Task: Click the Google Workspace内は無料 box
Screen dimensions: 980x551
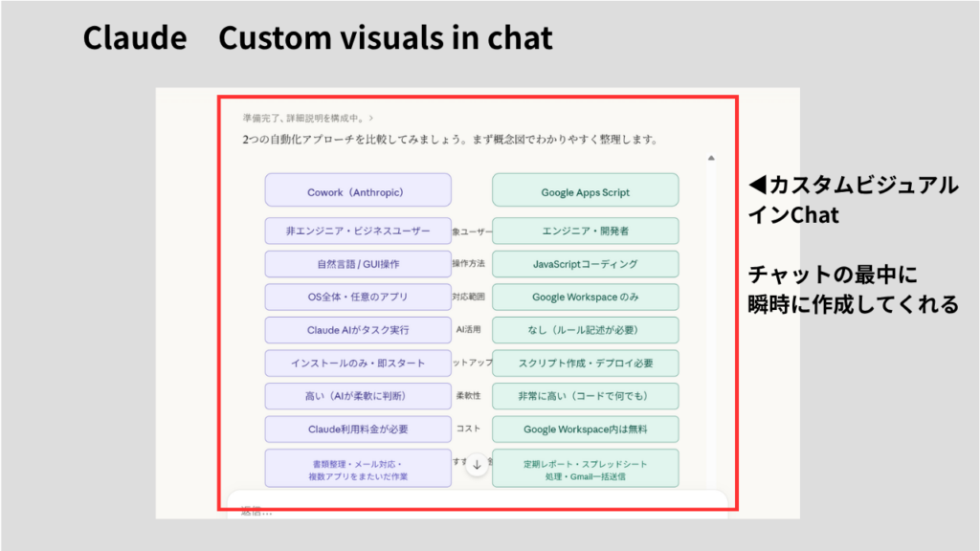Action: pos(585,430)
